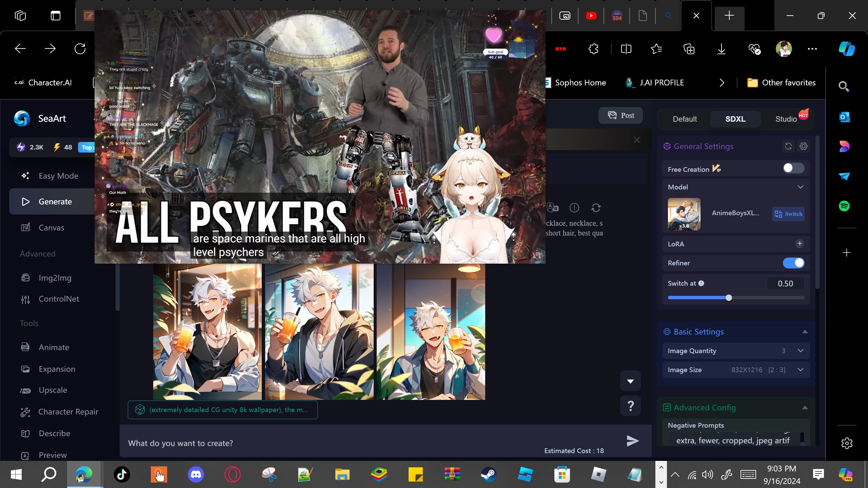Image resolution: width=868 pixels, height=488 pixels.
Task: Open the second generated image with hoodie
Action: point(319,332)
